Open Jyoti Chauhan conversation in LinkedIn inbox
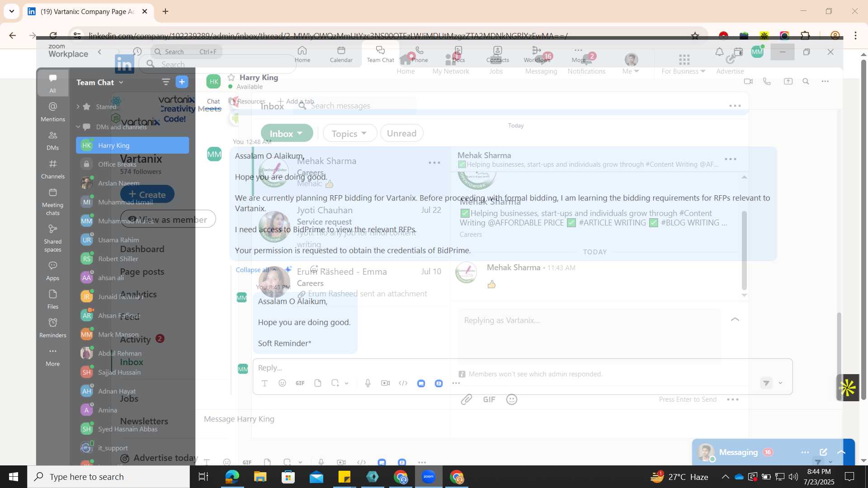Screen dimensions: 868x488 [x=352, y=226]
